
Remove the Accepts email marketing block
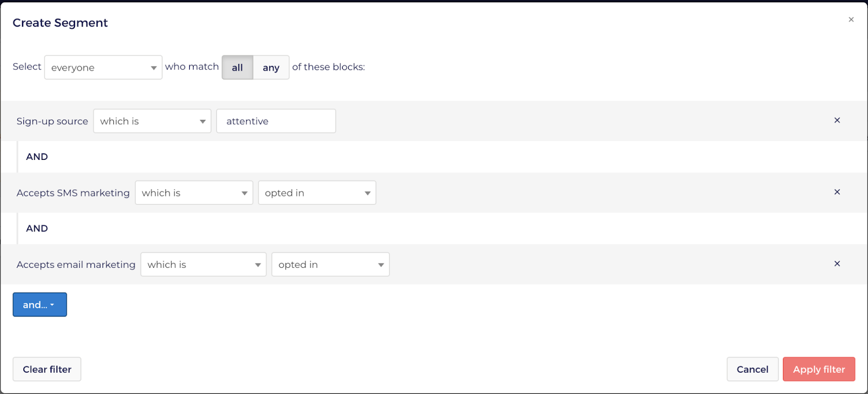(x=837, y=263)
